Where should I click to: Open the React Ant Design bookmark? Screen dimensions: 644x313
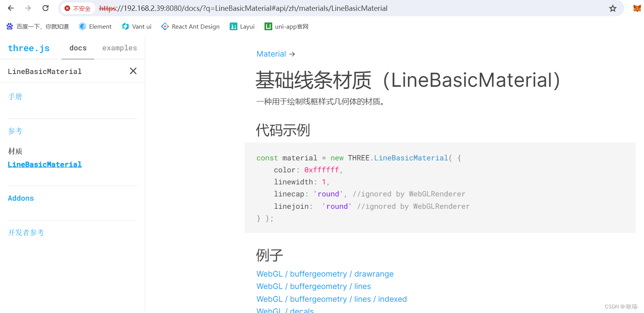(191, 26)
